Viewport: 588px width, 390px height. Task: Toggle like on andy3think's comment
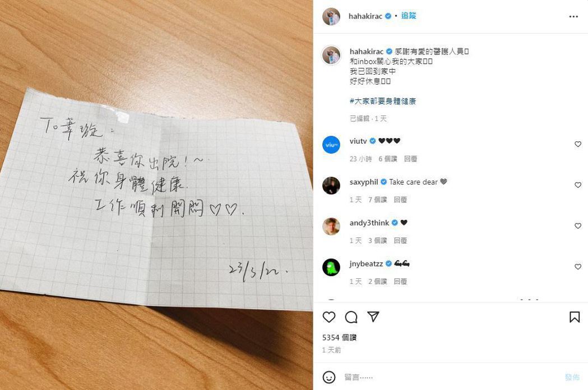pos(578,226)
